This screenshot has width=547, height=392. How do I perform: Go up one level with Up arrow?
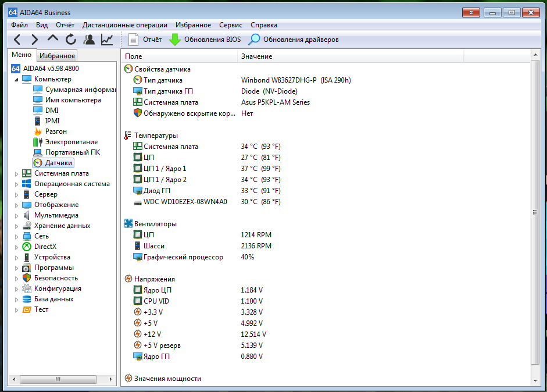point(53,40)
